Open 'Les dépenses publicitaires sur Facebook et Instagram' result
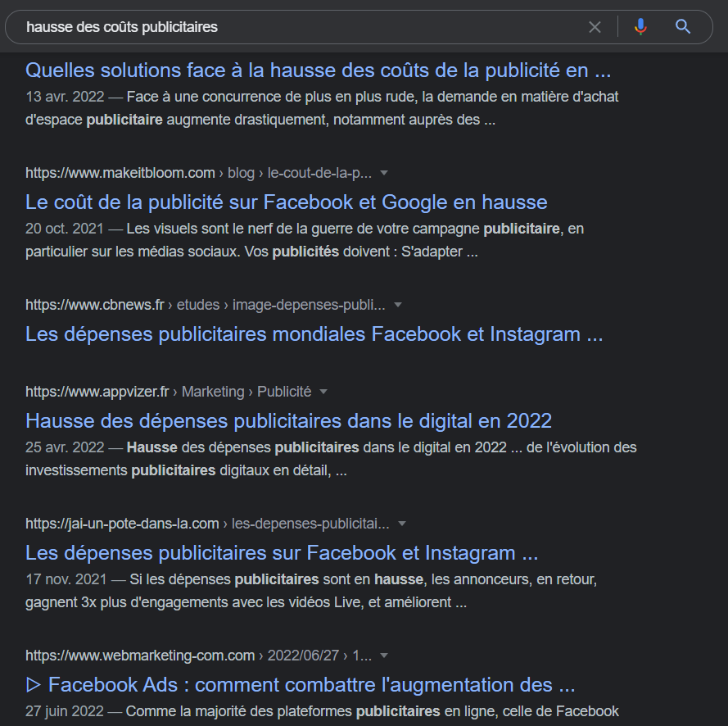Viewport: 728px width, 726px height. click(282, 553)
